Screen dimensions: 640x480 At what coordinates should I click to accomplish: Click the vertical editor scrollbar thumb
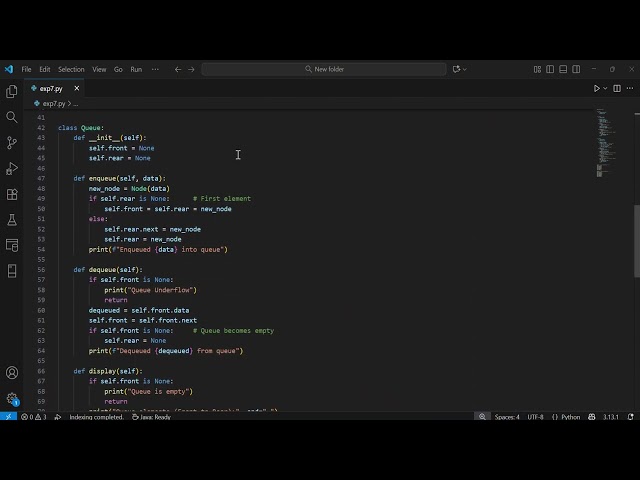click(637, 241)
